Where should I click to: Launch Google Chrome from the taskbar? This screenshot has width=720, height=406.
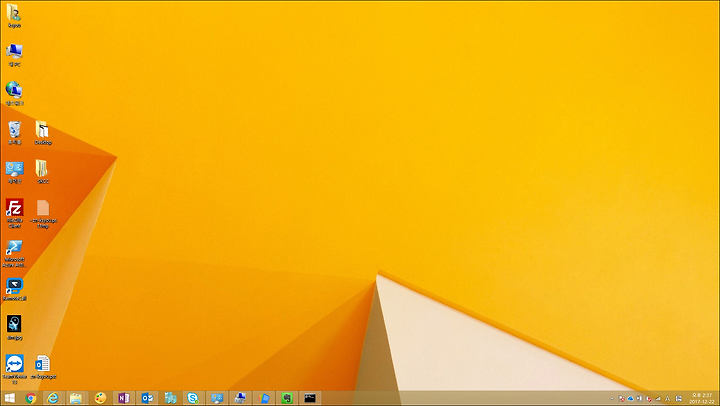point(31,398)
